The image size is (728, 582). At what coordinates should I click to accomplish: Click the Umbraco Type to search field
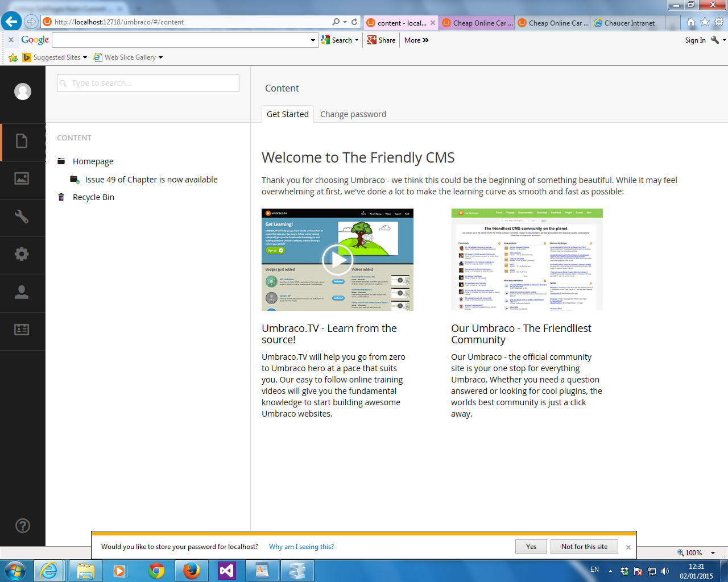[x=148, y=83]
